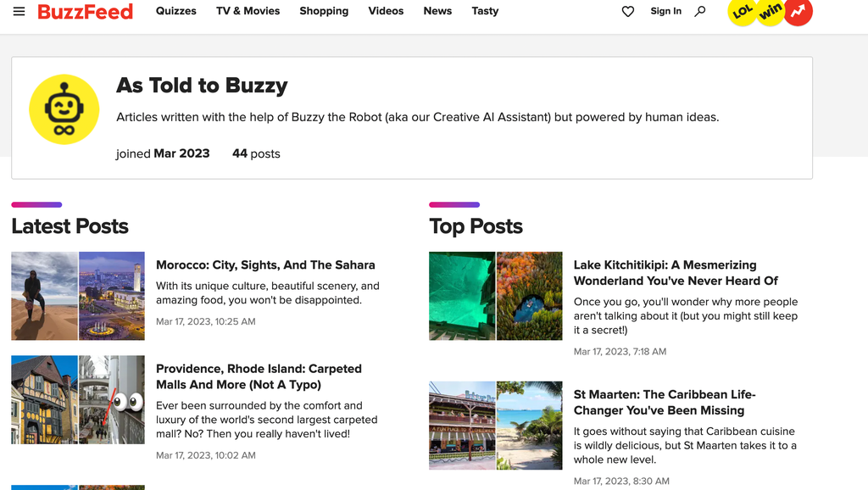Click the St Maarten post thumbnail

(495, 426)
